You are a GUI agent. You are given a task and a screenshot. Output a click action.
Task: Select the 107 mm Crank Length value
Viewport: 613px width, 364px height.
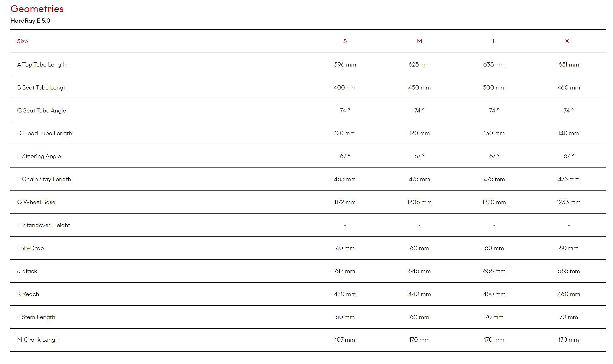click(x=345, y=340)
